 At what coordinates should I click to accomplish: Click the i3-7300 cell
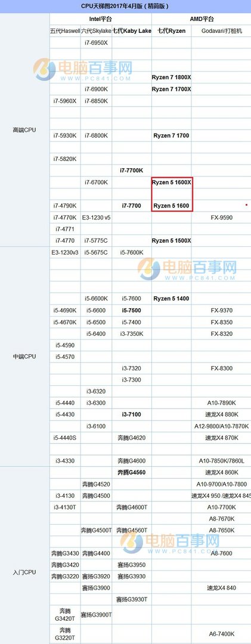coord(131,380)
